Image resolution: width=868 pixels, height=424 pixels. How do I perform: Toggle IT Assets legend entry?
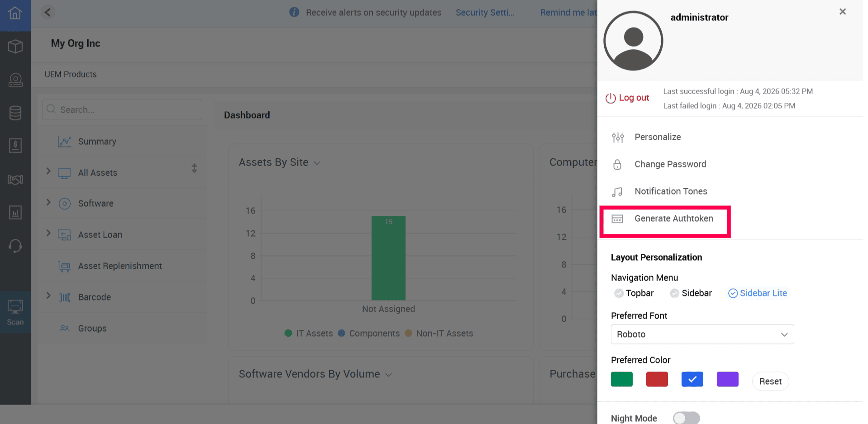(x=309, y=333)
